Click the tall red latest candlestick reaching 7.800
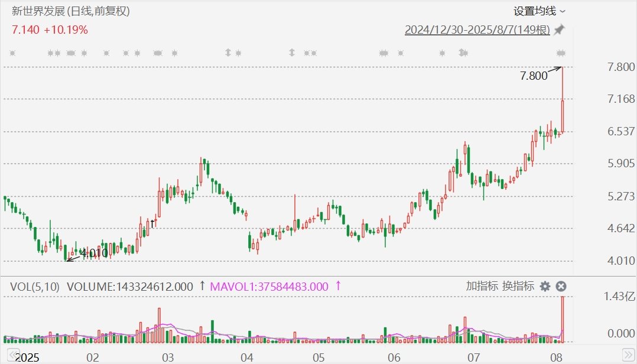 (x=563, y=99)
